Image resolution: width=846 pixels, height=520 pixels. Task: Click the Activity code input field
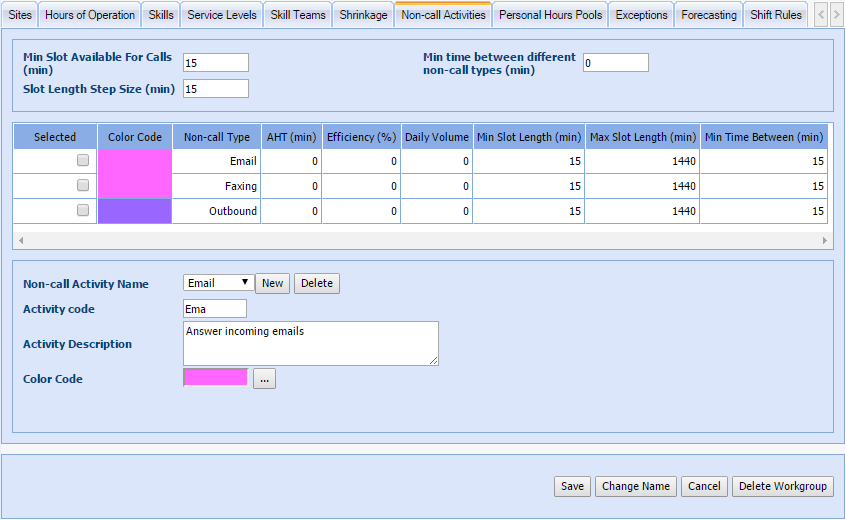(215, 309)
